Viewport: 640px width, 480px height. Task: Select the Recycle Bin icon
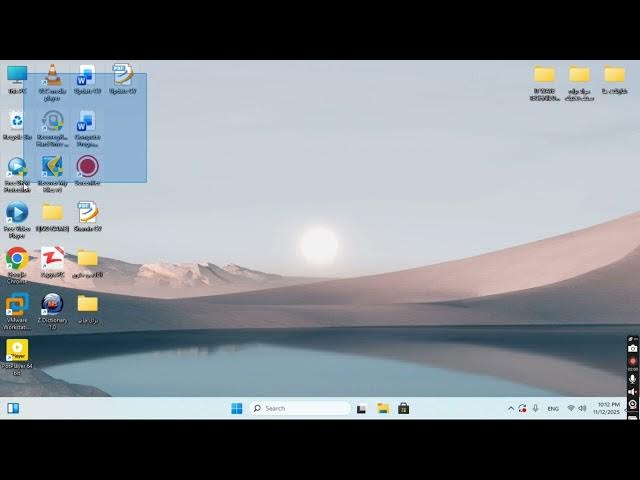coord(17,126)
